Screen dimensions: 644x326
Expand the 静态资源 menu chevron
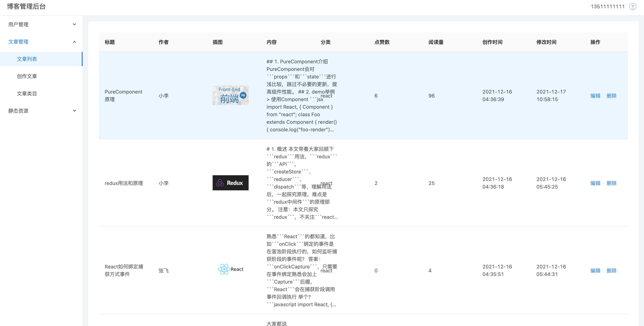(74, 110)
